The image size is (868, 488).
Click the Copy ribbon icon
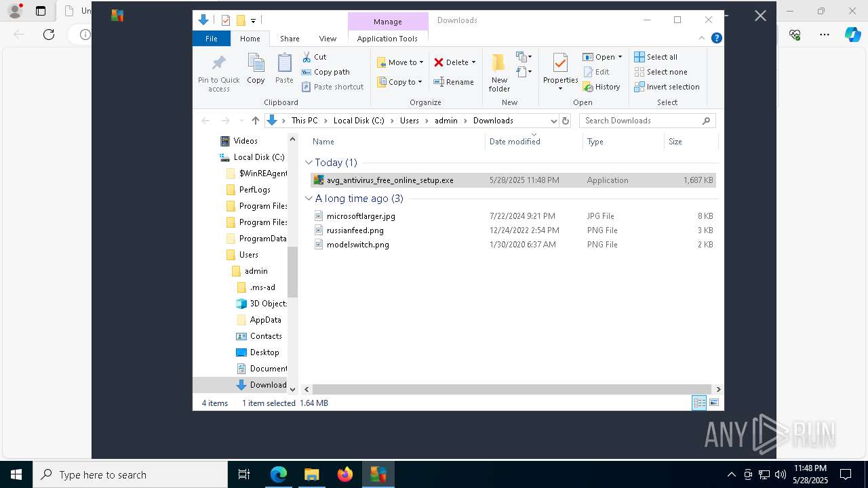coord(256,63)
